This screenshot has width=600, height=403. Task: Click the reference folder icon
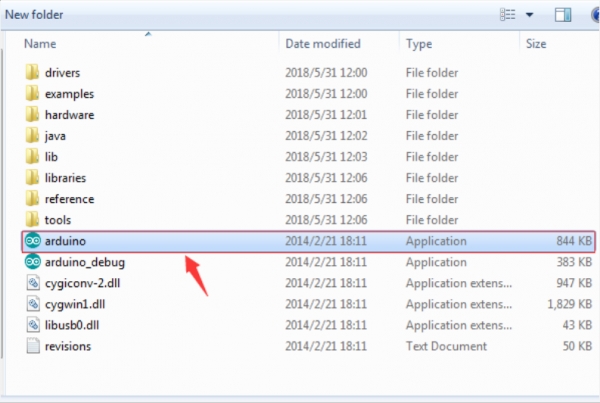tap(33, 199)
